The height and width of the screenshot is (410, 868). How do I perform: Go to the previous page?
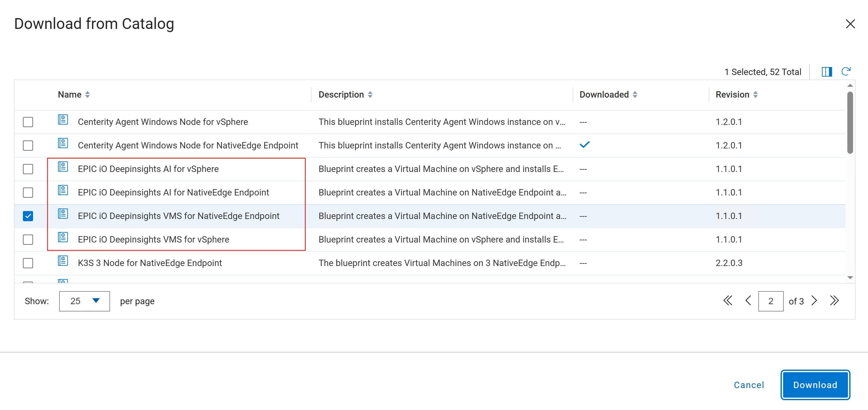748,301
